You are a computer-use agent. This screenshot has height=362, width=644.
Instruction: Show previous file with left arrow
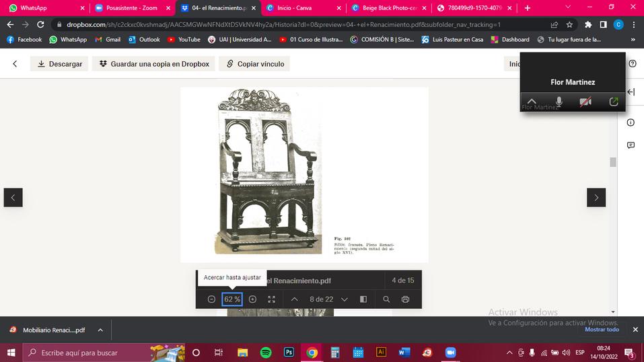point(13,198)
